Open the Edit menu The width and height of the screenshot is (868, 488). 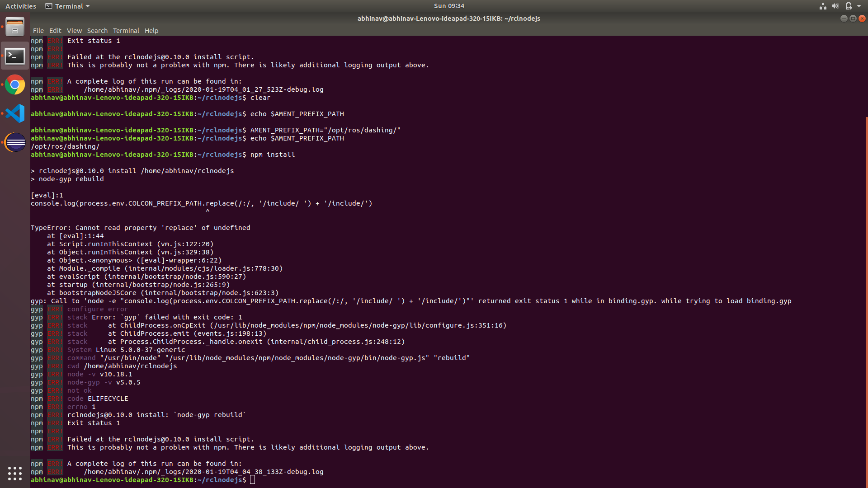[x=55, y=31]
